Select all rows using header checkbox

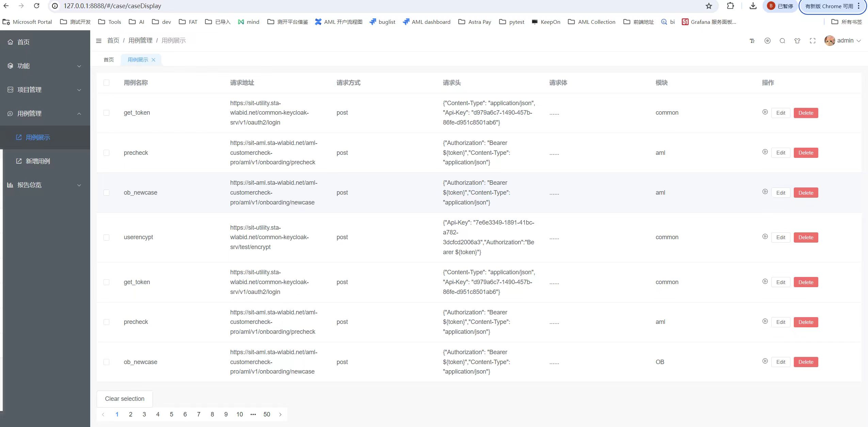click(106, 82)
